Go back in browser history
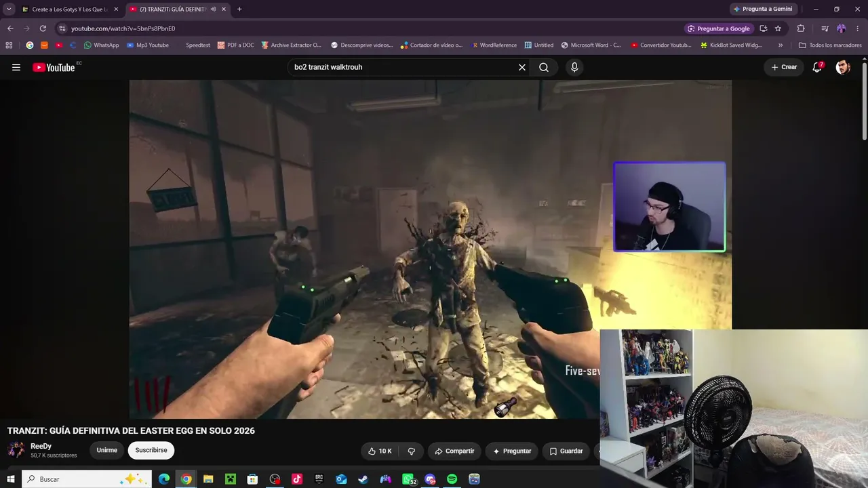868x488 pixels. coord(10,28)
